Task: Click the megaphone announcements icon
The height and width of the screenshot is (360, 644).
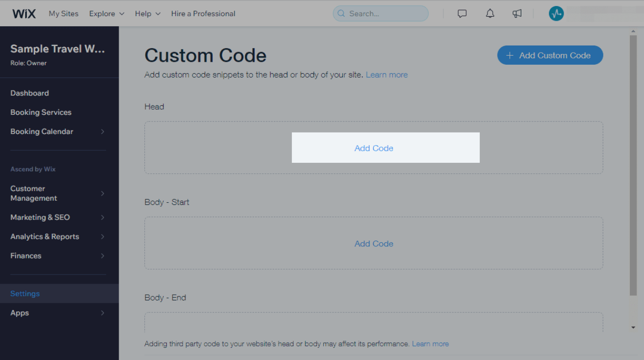Action: (x=517, y=14)
